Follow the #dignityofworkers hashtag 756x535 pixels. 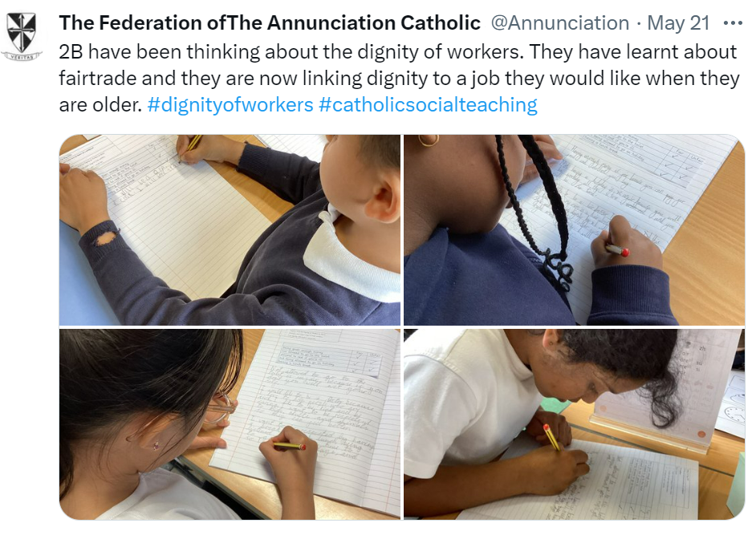coord(230,104)
